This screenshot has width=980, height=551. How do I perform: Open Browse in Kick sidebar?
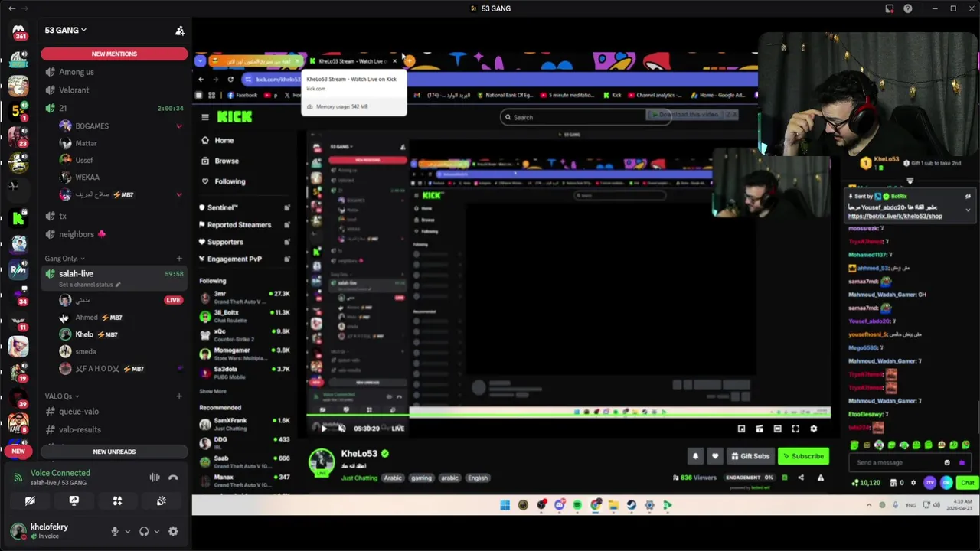(x=220, y=161)
